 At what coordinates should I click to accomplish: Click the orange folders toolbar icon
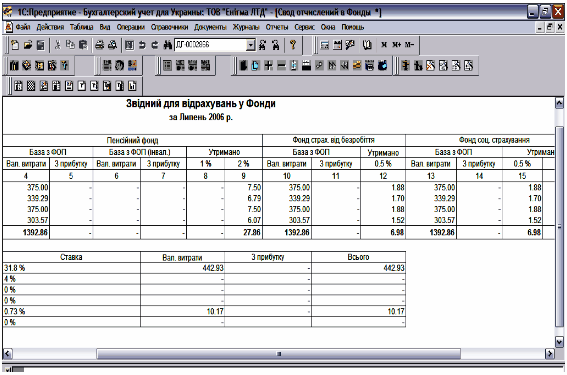(x=357, y=65)
